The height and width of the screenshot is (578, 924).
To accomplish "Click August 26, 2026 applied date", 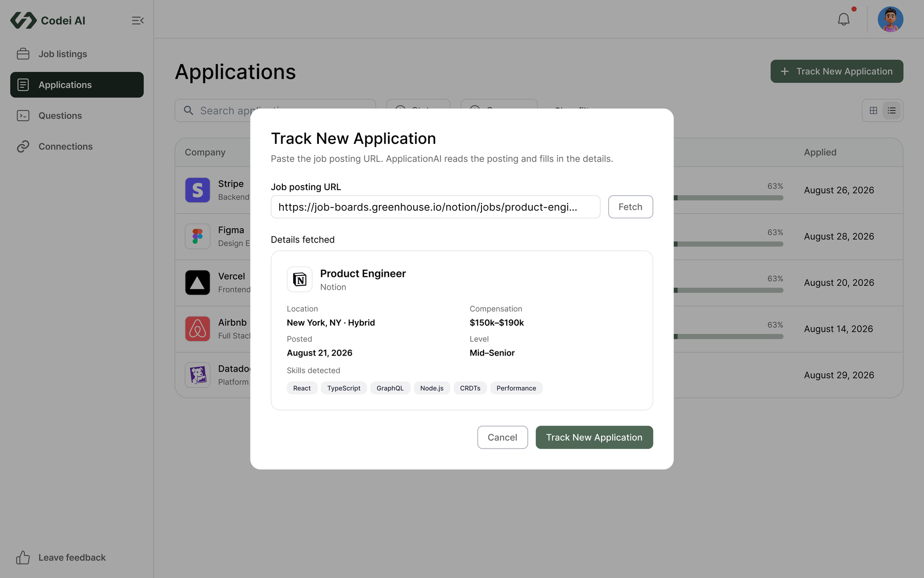I will [839, 190].
